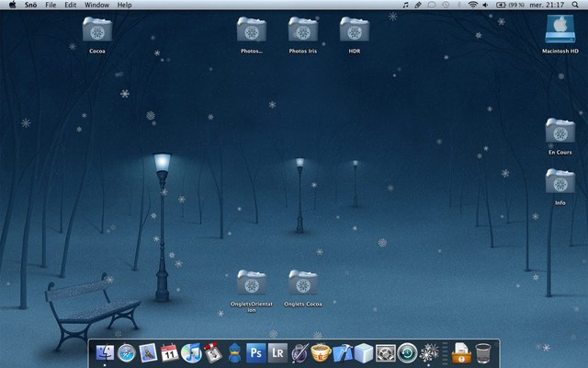Open the white cube app in Dock
588x368 pixels.
pyautogui.click(x=364, y=353)
